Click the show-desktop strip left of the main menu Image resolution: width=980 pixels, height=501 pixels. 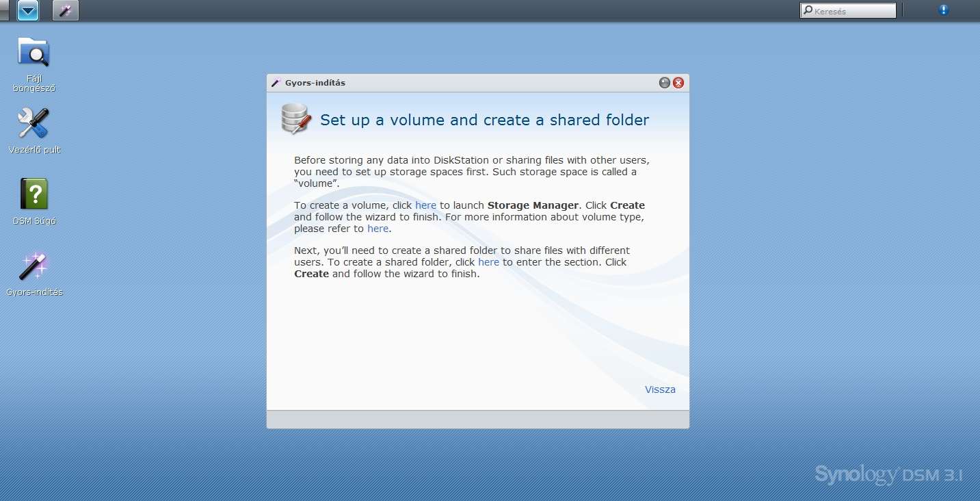point(4,10)
